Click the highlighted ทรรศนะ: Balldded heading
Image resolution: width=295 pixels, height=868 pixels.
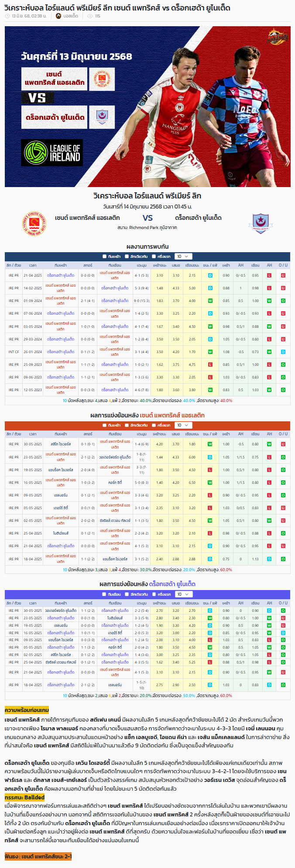24,798
